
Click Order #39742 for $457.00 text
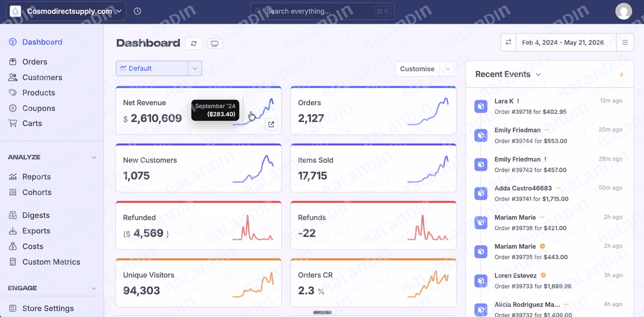click(530, 170)
